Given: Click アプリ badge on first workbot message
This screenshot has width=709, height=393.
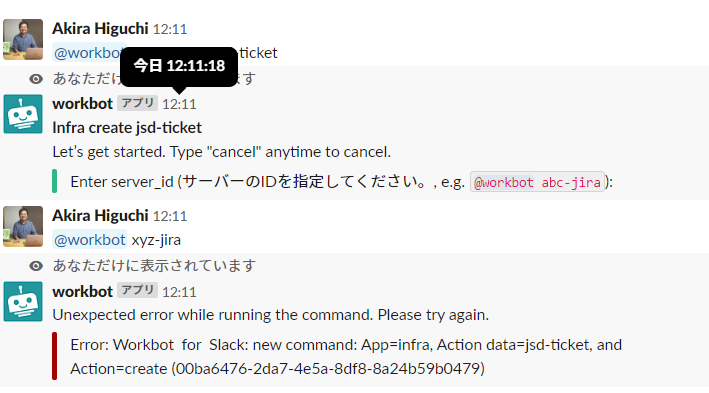Looking at the screenshot, I should coord(137,103).
